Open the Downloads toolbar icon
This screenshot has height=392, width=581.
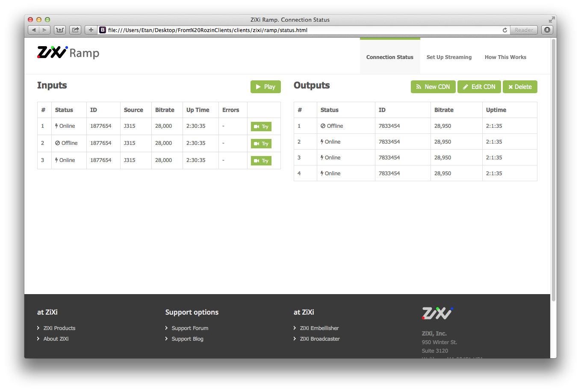(547, 30)
